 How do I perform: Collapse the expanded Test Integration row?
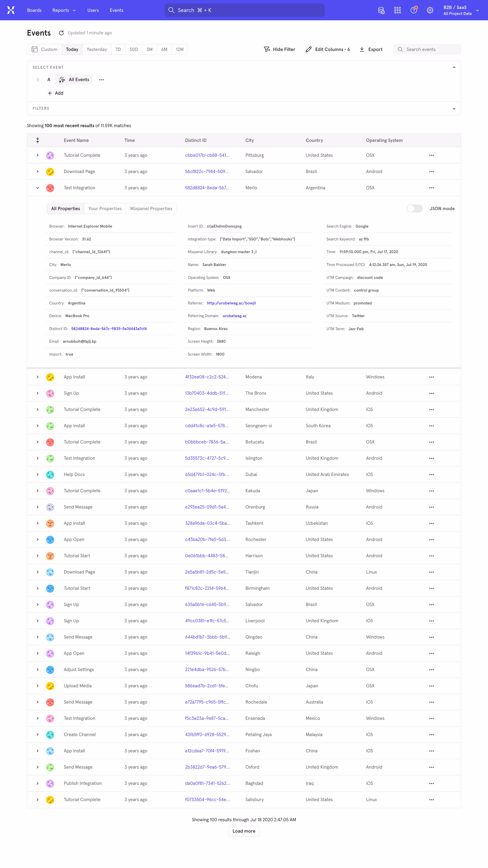click(x=37, y=188)
